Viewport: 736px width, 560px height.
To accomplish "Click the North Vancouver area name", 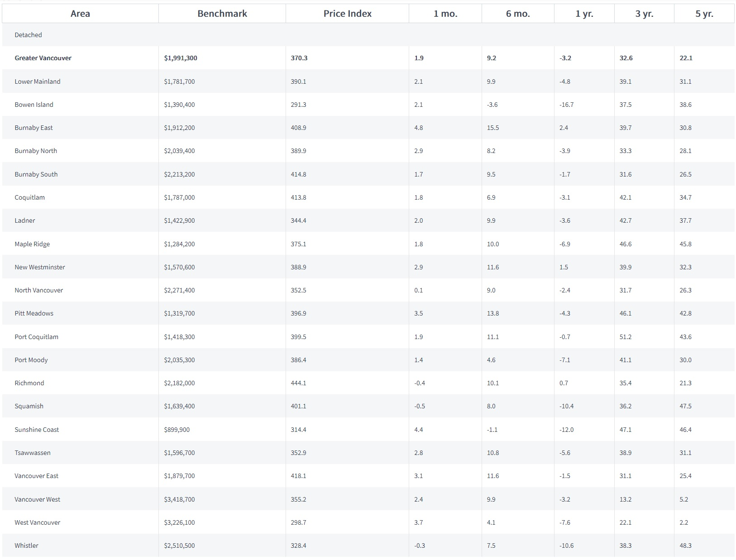I will click(x=38, y=290).
